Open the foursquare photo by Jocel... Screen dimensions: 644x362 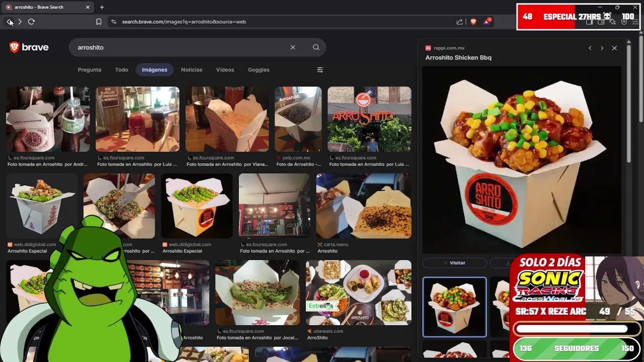pyautogui.click(x=257, y=293)
